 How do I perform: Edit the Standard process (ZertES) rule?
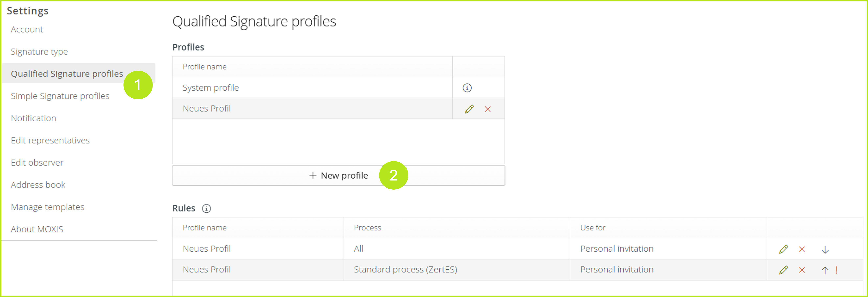point(783,270)
